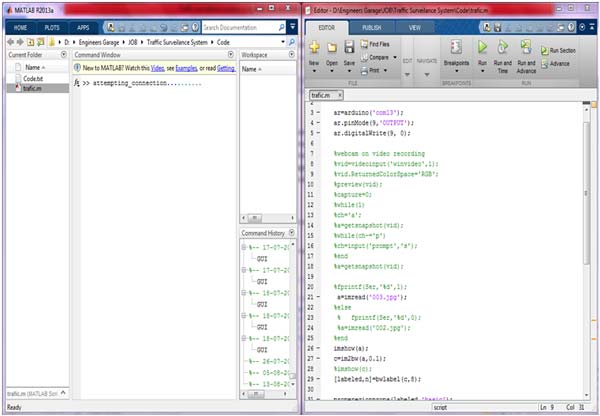Click the Command History horizontal scrollbar
This screenshot has height=416, width=600.
[254, 394]
